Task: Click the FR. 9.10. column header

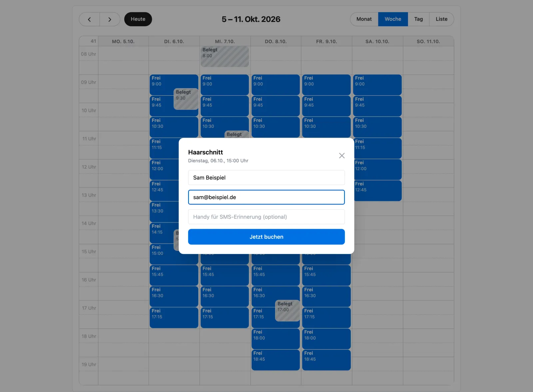Action: [326, 41]
